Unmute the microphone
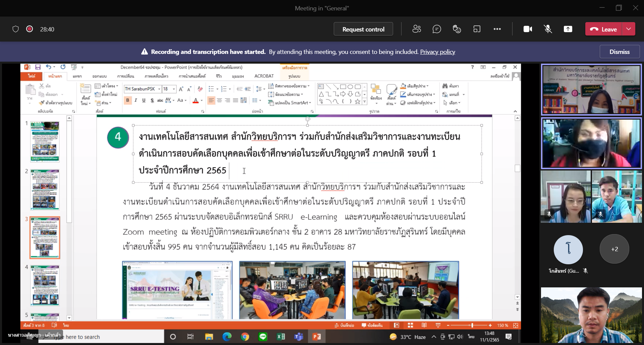The width and height of the screenshot is (644, 345). 548,29
